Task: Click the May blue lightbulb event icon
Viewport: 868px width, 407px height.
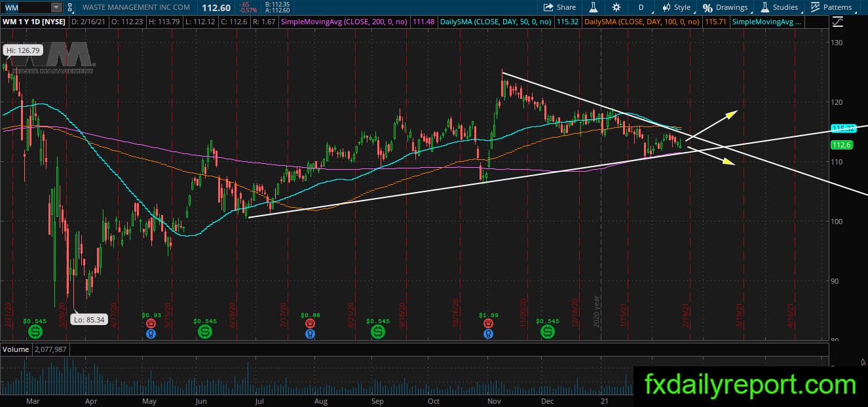Action: click(x=151, y=334)
